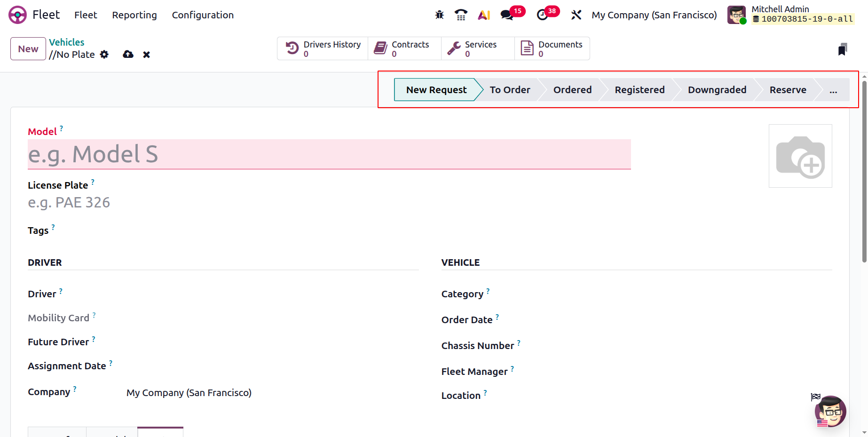Expand more statuses with the ellipsis

833,90
